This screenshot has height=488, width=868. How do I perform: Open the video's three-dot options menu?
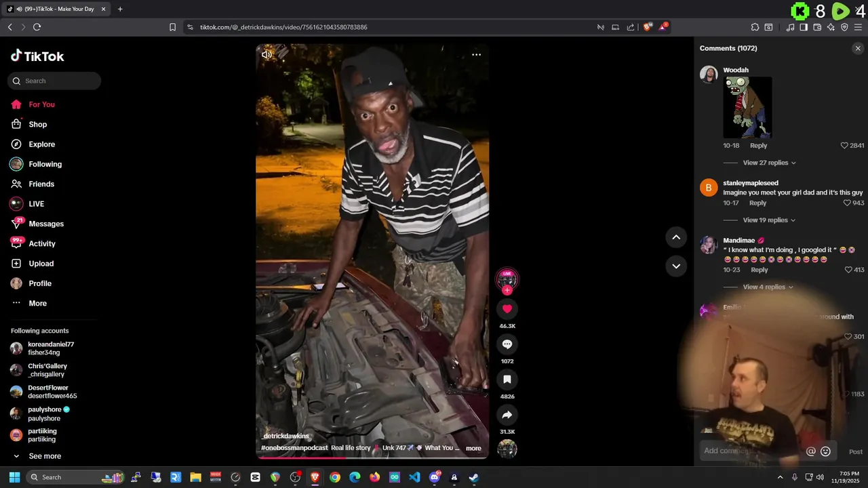[476, 55]
